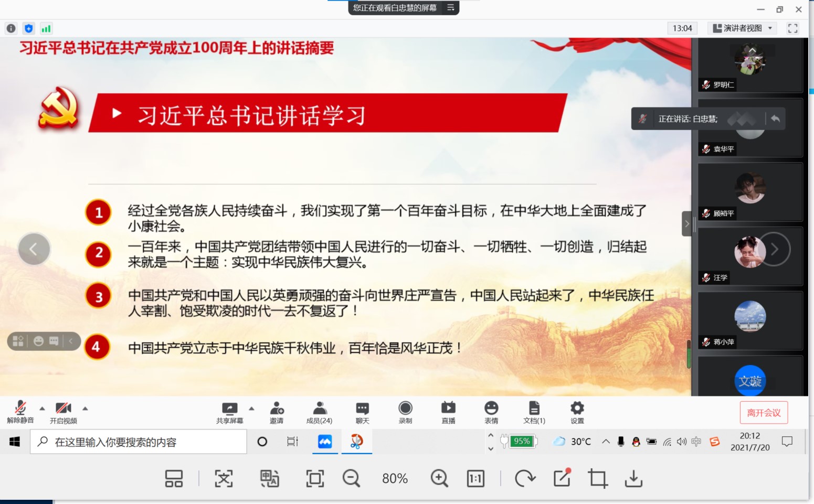Click the 80% zoom level indicator

click(x=395, y=478)
